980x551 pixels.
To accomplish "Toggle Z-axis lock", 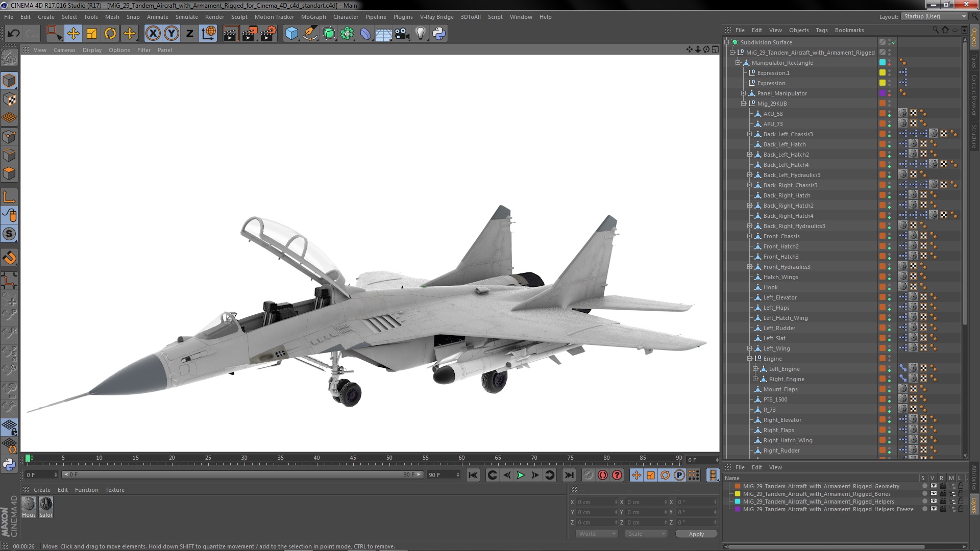I will [x=190, y=34].
